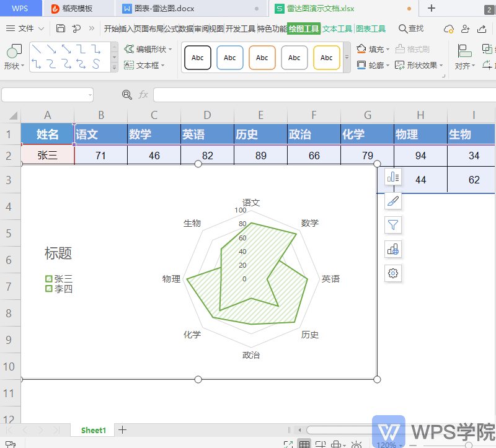Open chart settings gear icon
This screenshot has height=448, width=496.
(393, 273)
